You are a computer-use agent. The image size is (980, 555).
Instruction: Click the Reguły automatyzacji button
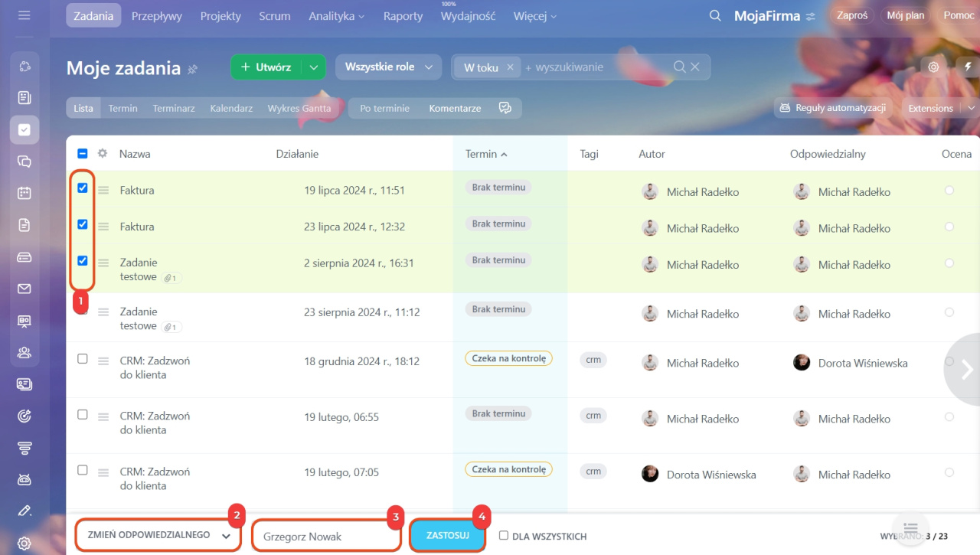point(833,108)
